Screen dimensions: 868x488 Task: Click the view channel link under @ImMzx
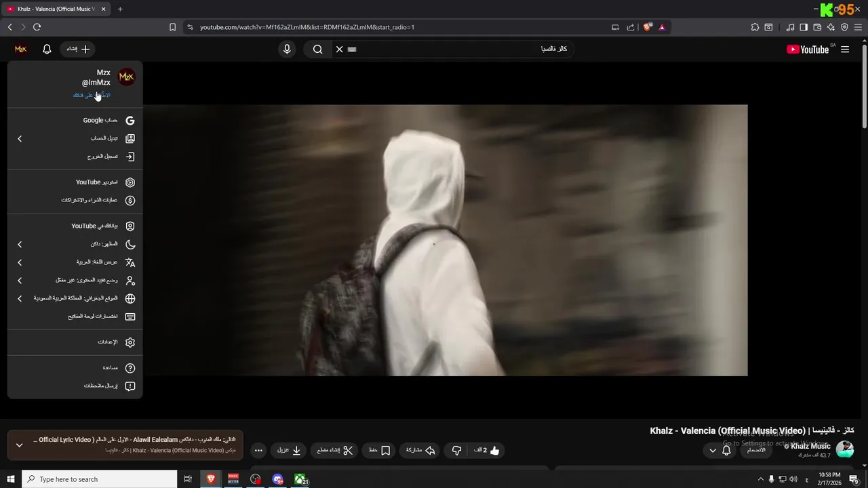92,96
